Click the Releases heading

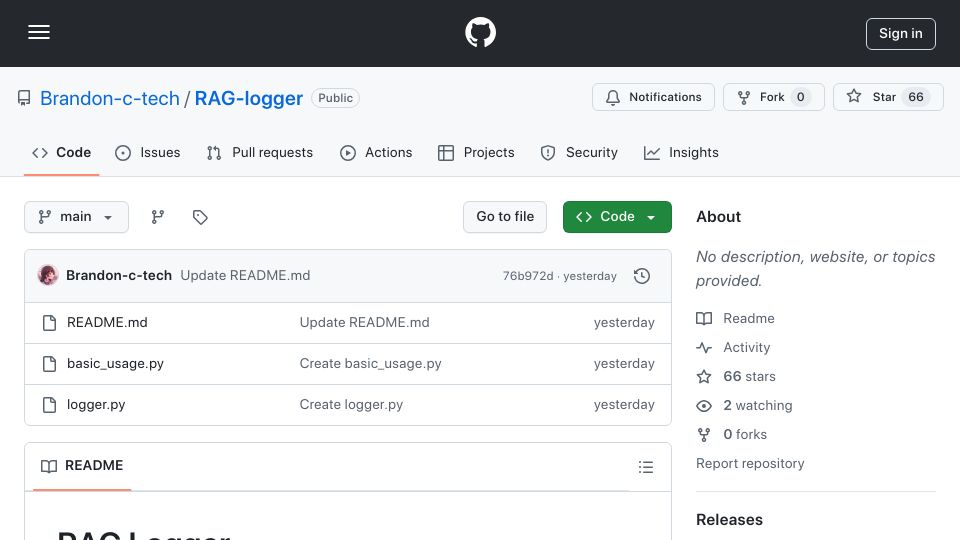point(729,520)
